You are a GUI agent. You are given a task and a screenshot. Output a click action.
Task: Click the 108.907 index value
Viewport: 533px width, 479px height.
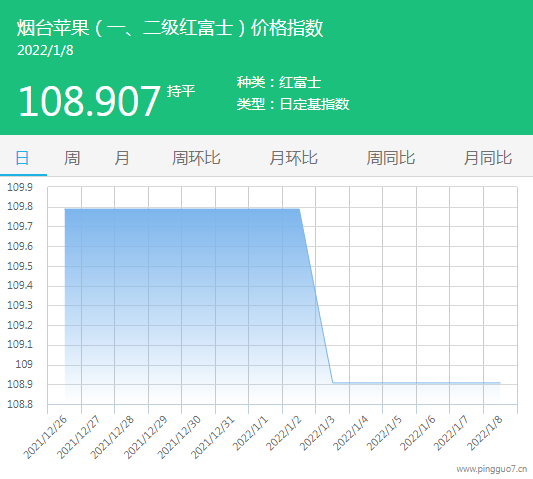89,101
